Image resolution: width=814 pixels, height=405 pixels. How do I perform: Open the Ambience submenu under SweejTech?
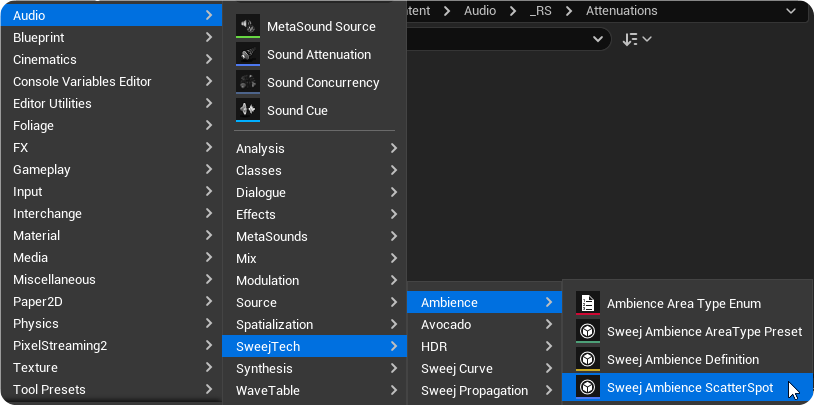pos(484,302)
